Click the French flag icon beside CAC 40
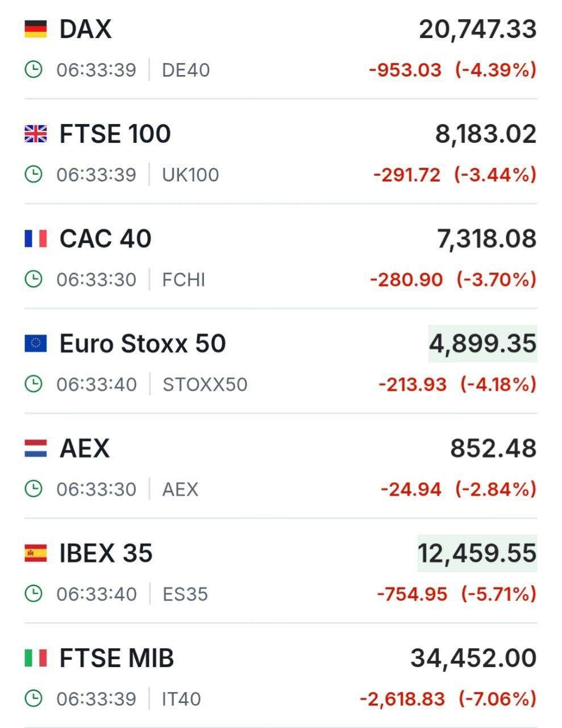This screenshot has width=562, height=728. 35,239
